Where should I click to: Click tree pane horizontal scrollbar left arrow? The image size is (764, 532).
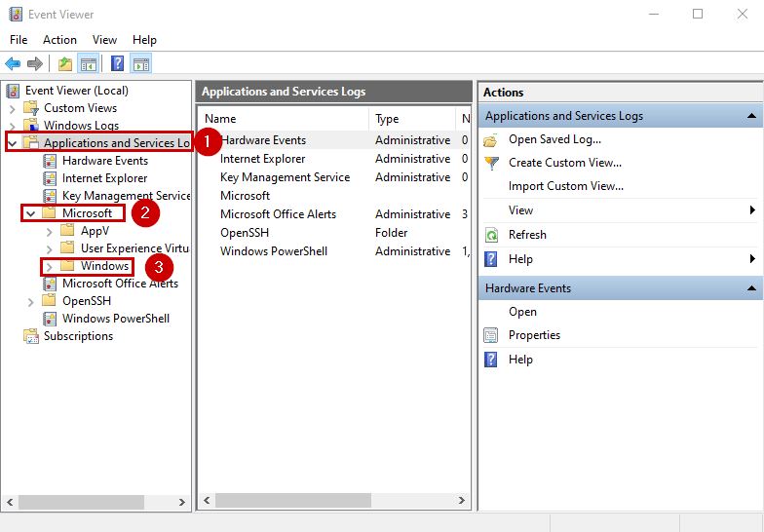coord(10,502)
